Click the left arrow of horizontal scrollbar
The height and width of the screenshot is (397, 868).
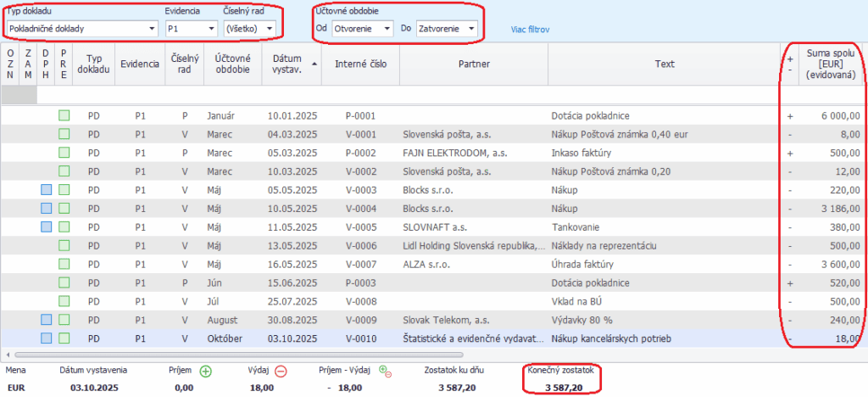click(8, 353)
